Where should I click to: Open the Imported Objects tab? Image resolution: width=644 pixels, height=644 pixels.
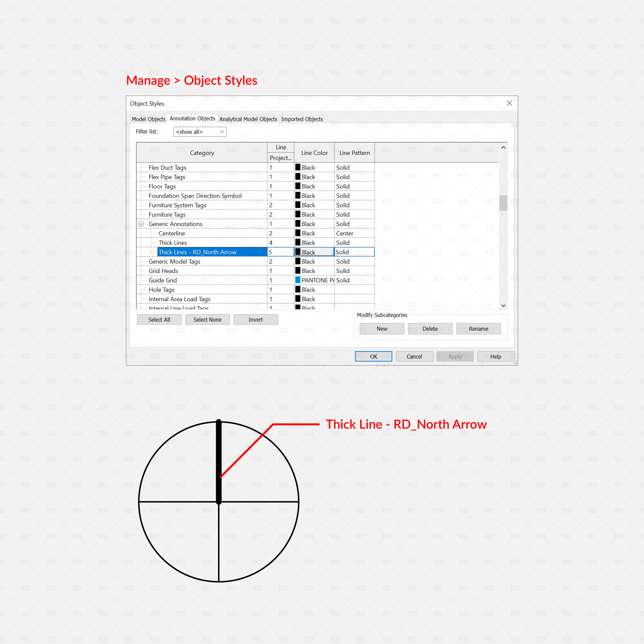[301, 119]
